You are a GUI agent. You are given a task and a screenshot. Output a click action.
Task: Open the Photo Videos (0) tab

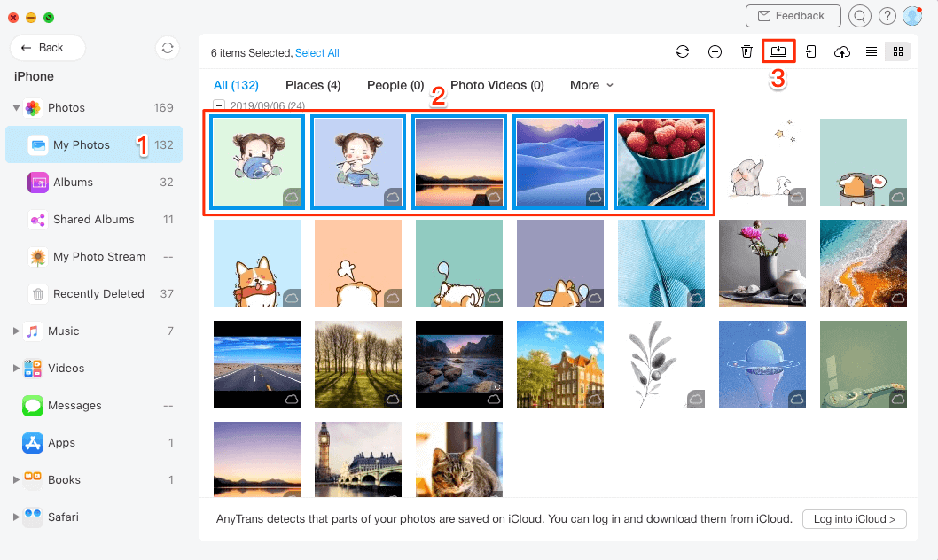click(496, 85)
